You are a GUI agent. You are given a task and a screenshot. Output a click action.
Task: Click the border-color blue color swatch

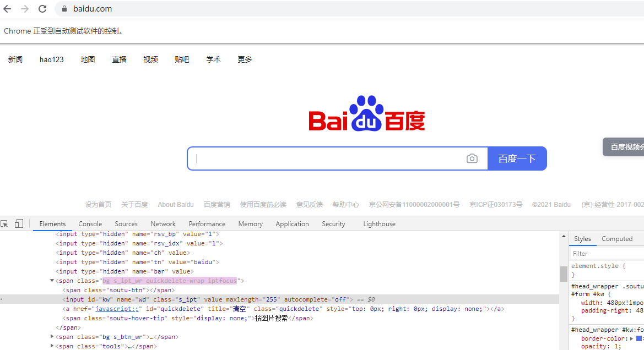(x=638, y=338)
